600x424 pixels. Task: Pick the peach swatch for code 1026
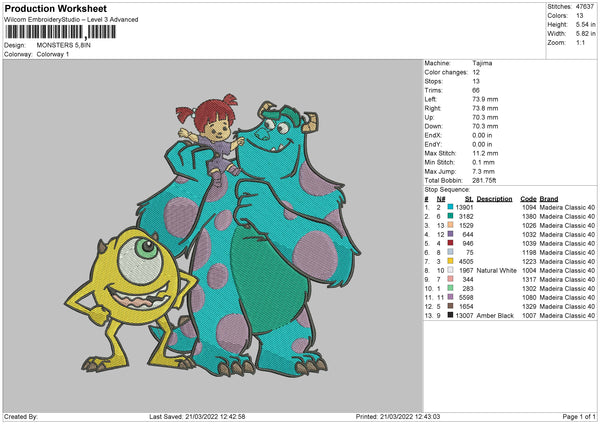pyautogui.click(x=450, y=225)
